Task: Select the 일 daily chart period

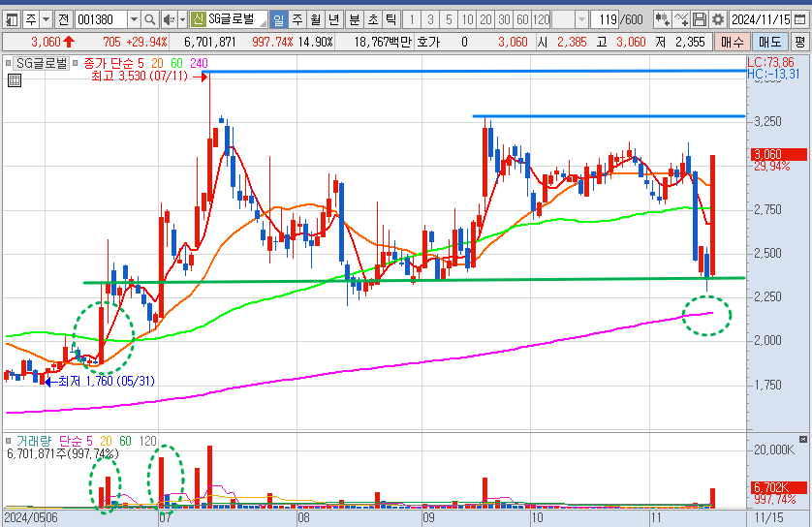Action: [x=279, y=20]
